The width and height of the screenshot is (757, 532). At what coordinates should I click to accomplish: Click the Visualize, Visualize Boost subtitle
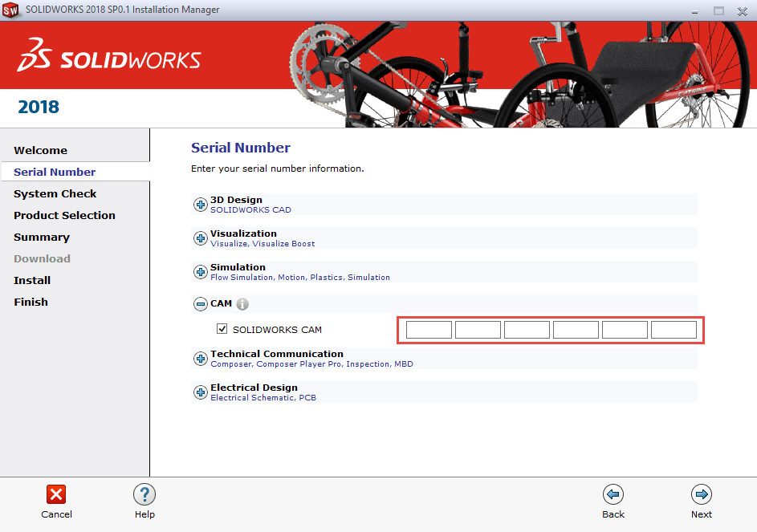(x=263, y=244)
